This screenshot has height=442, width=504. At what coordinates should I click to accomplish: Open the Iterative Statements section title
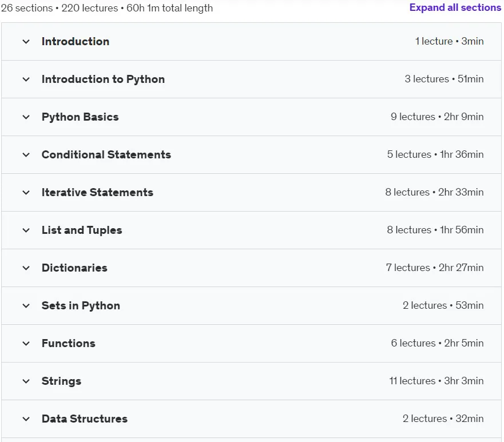click(x=97, y=193)
